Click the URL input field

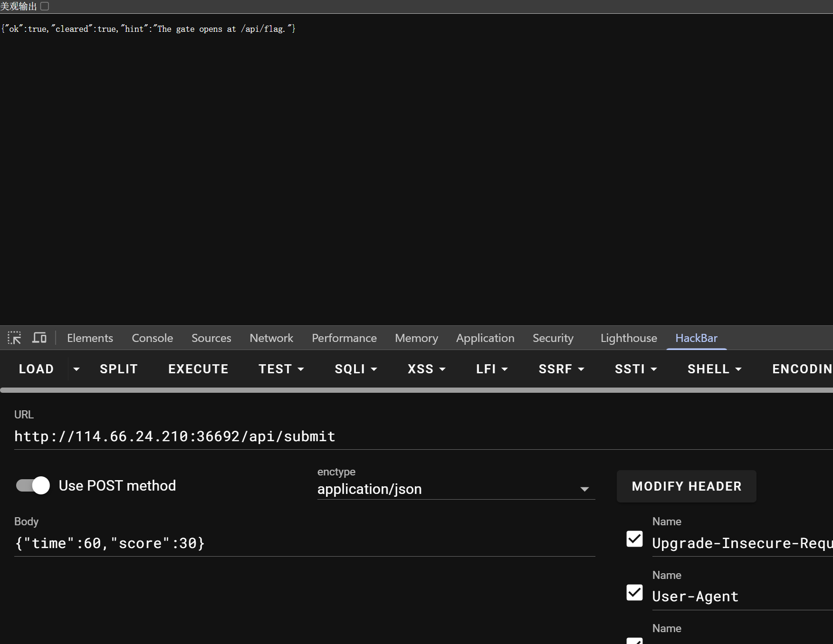[x=423, y=436]
